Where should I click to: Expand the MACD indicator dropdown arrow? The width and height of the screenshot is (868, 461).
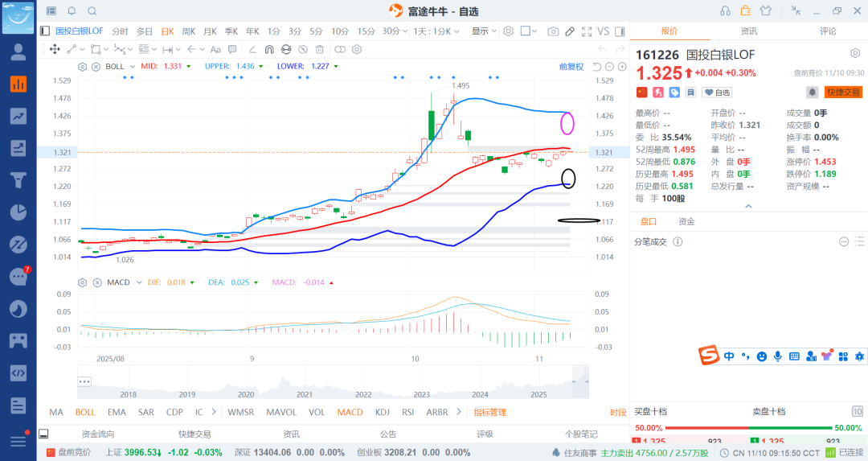tap(139, 282)
